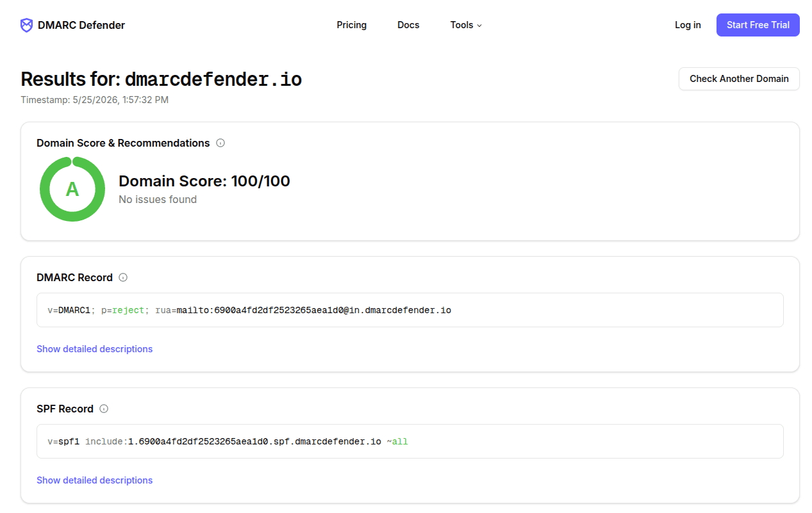This screenshot has width=812, height=513.
Task: Click info icon beside Domain Score & Recommendations
Action: point(220,143)
